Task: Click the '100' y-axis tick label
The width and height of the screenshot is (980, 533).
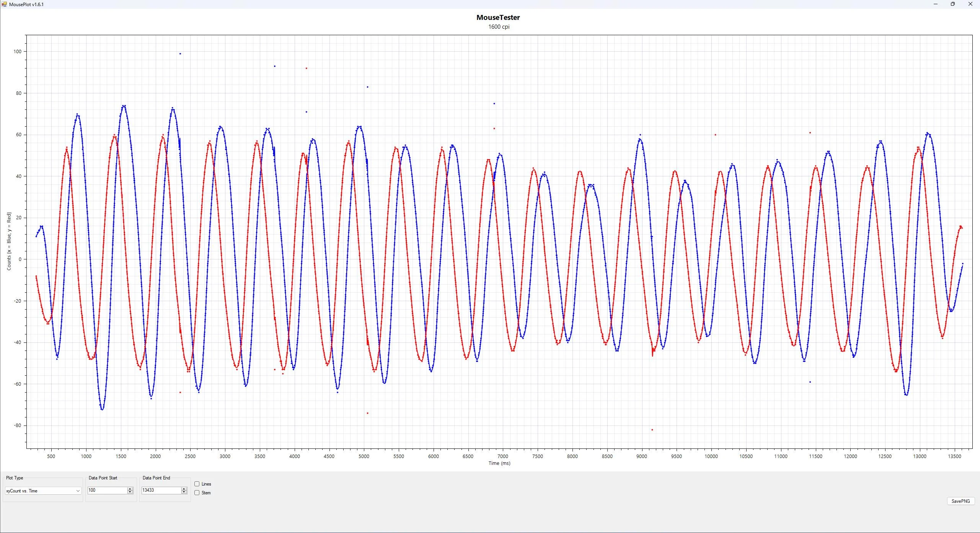Action: [x=18, y=52]
